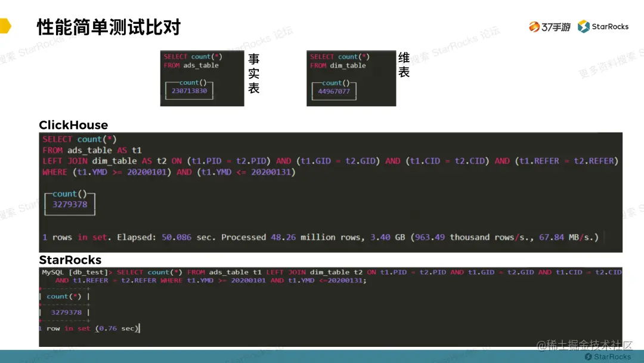This screenshot has width=644, height=363.
Task: Click the vertical 维表 label
Action: pyautogui.click(x=404, y=65)
